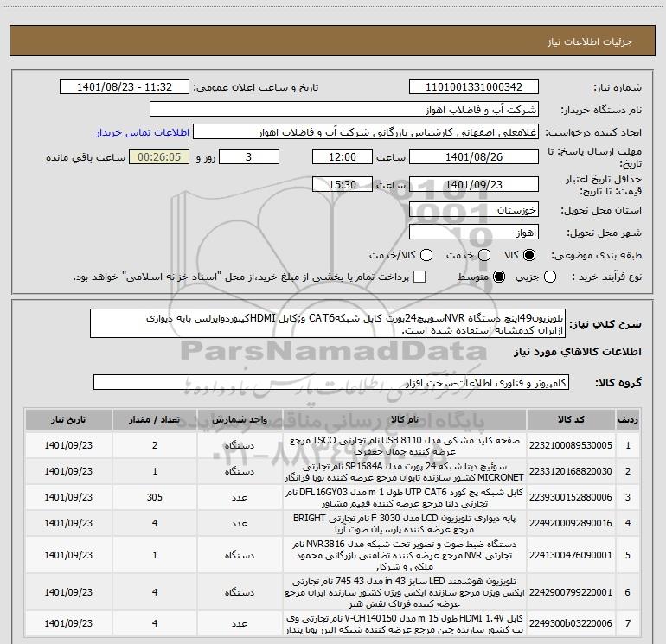The height and width of the screenshot is (644, 666).
Task: Select item code 2239300152880006
Action: click(x=571, y=497)
